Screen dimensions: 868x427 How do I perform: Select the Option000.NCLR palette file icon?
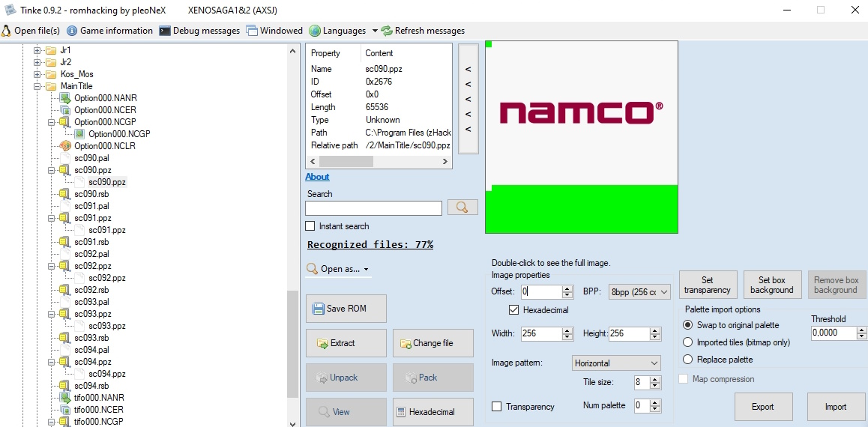[64, 146]
